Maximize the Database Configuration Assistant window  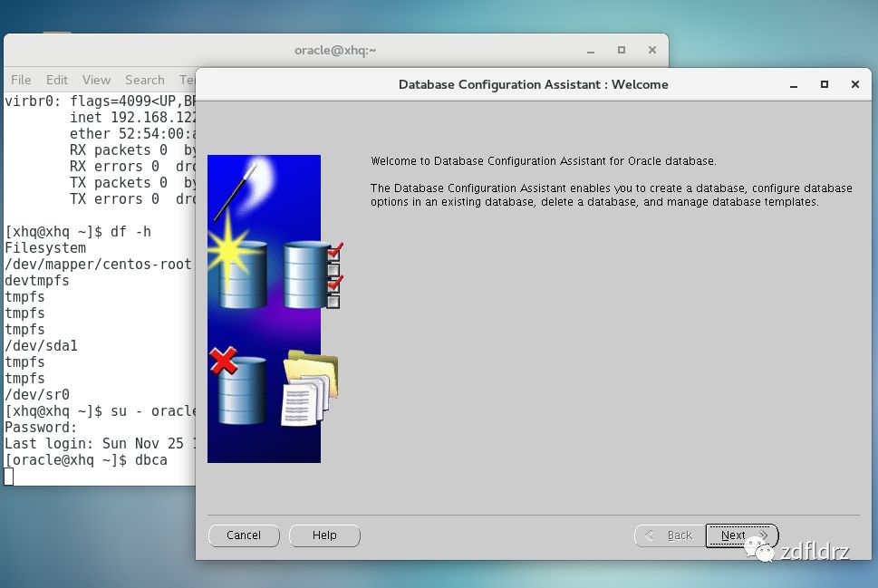pyautogui.click(x=825, y=84)
